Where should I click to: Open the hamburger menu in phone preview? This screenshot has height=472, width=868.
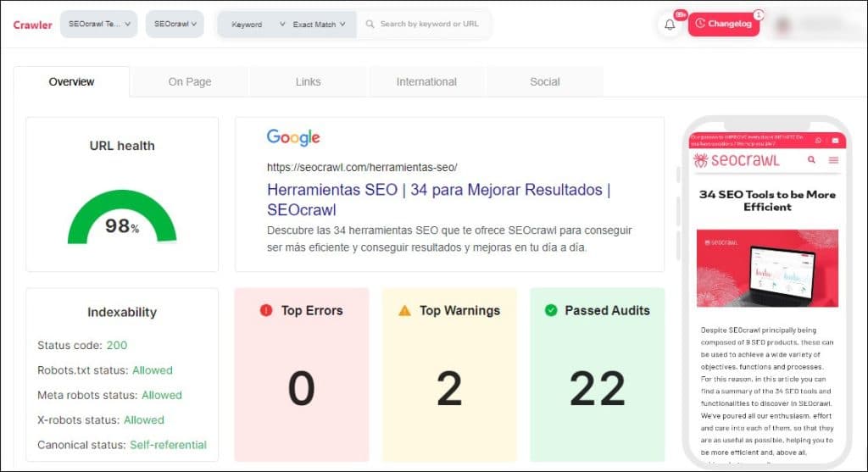[833, 160]
